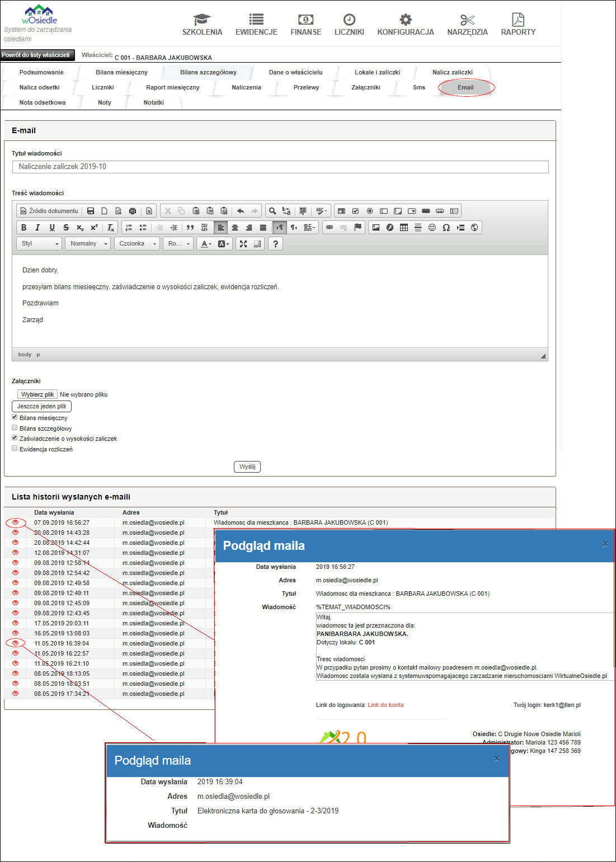The width and height of the screenshot is (616, 862).
Task: Click the Align Right icon
Action: (249, 228)
